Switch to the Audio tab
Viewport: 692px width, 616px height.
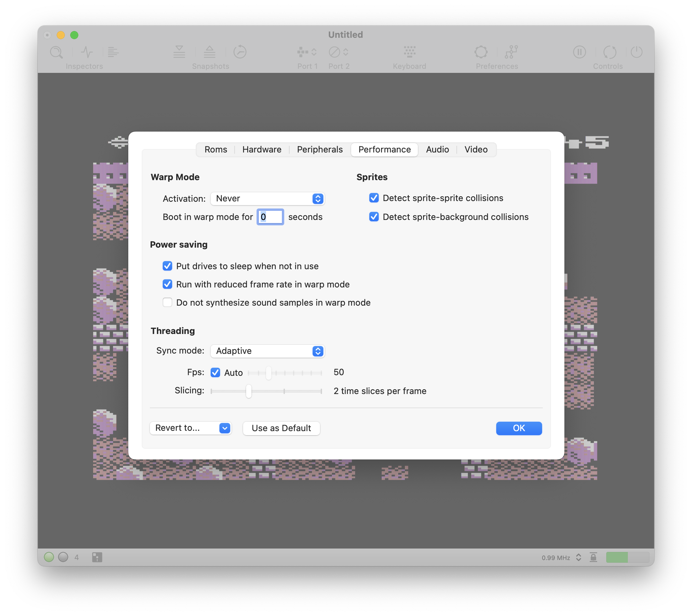pyautogui.click(x=437, y=149)
